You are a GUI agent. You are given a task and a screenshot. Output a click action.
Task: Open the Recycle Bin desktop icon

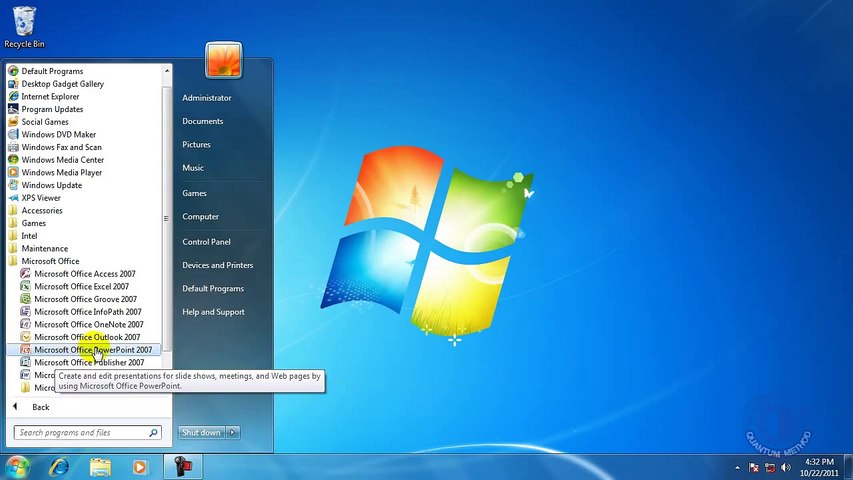pyautogui.click(x=24, y=27)
